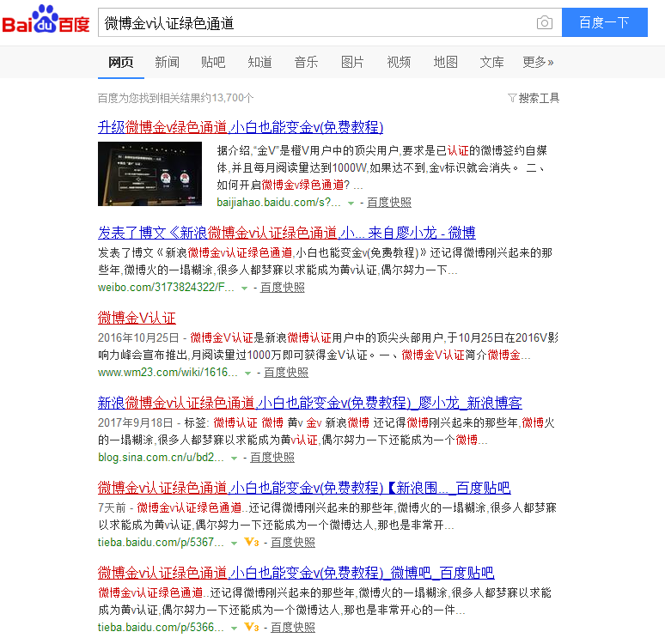665x644 pixels.
Task: Click the baijiahao.baidu.com/s?... URL
Action: coord(278,203)
